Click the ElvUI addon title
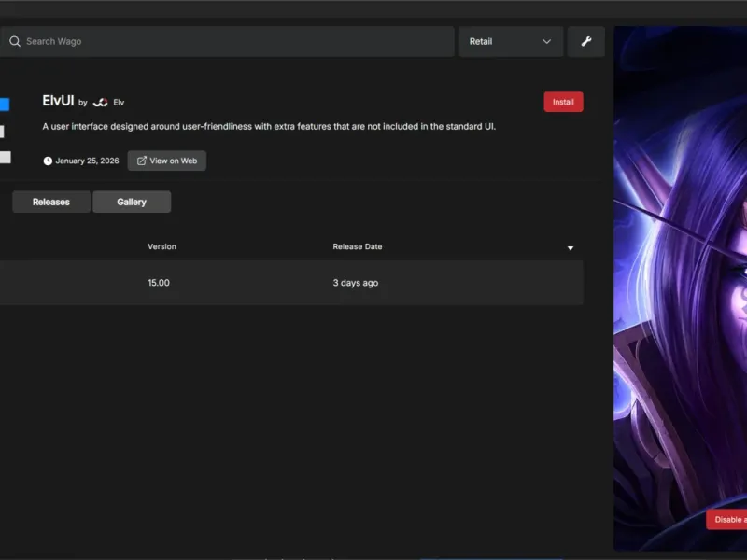 [58, 101]
